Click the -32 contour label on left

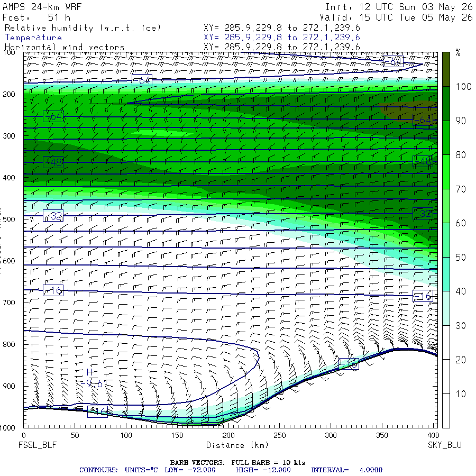click(53, 216)
